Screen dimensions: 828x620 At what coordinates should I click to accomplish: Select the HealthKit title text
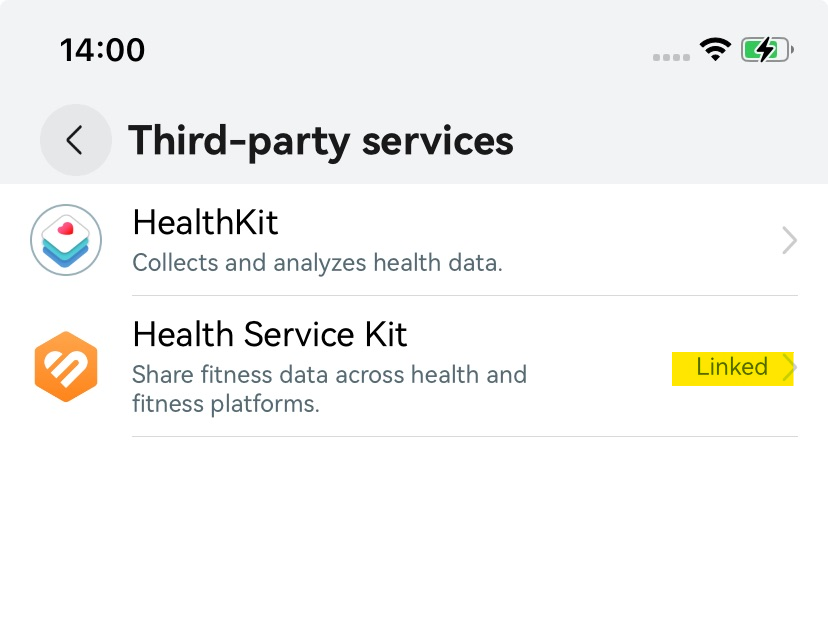(205, 222)
